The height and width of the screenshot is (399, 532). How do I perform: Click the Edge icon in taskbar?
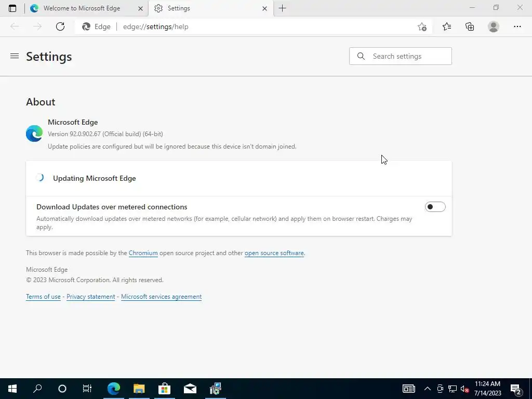coord(114,389)
